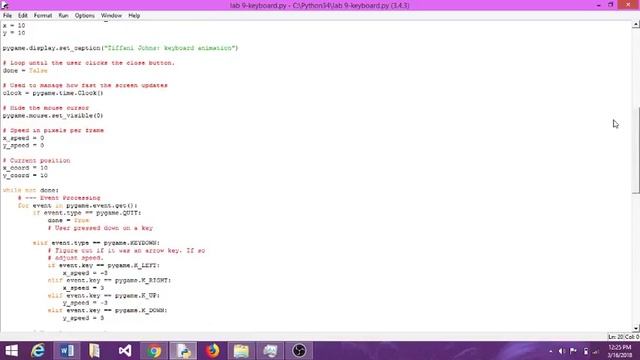Click the 'Col: 0' status bar entry
This screenshot has height=360, width=640.
click(632, 337)
